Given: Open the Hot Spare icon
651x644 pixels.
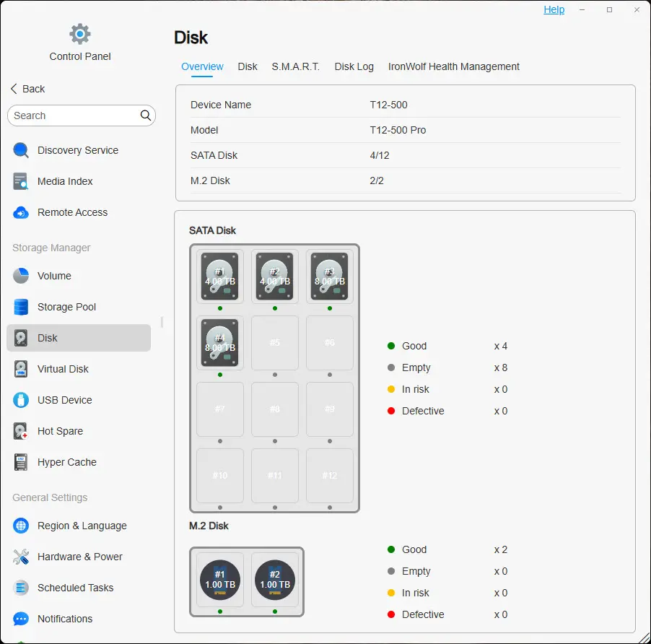Looking at the screenshot, I should 21,431.
